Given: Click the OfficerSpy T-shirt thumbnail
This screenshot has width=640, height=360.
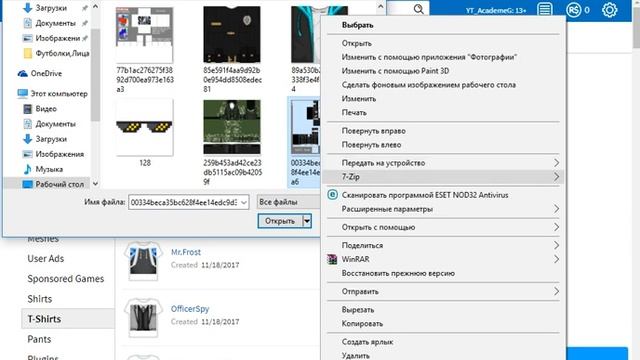Looking at the screenshot, I should [x=143, y=318].
